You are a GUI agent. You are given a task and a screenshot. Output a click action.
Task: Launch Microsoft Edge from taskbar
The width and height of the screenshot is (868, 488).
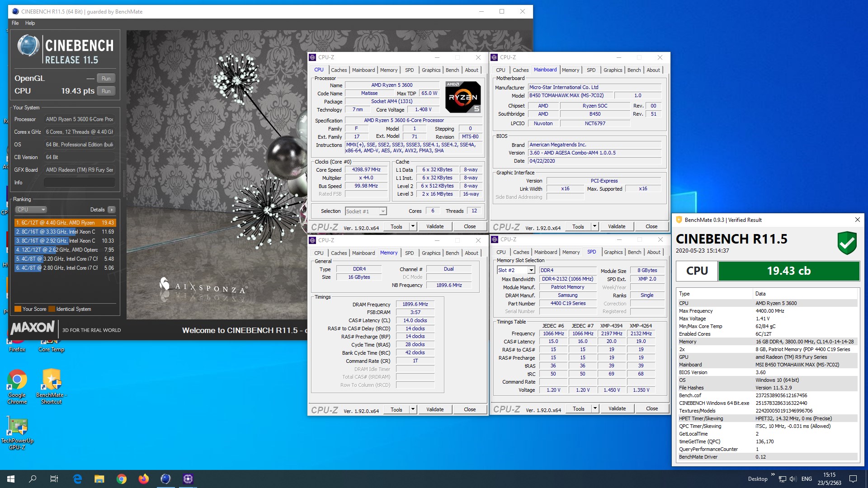coord(77,479)
